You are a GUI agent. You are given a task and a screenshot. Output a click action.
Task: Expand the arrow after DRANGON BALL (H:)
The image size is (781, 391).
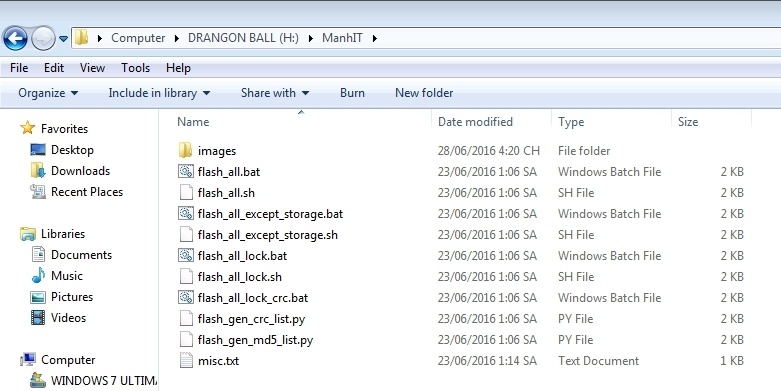[x=311, y=38]
